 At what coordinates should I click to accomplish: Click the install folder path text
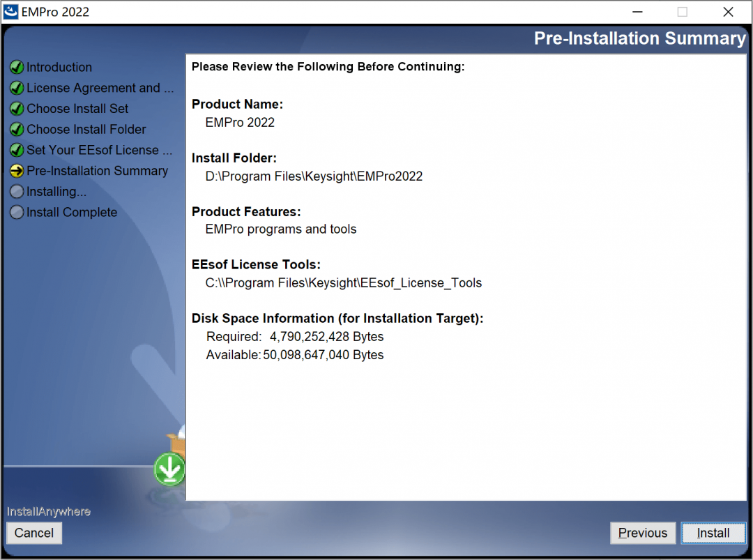coord(314,176)
